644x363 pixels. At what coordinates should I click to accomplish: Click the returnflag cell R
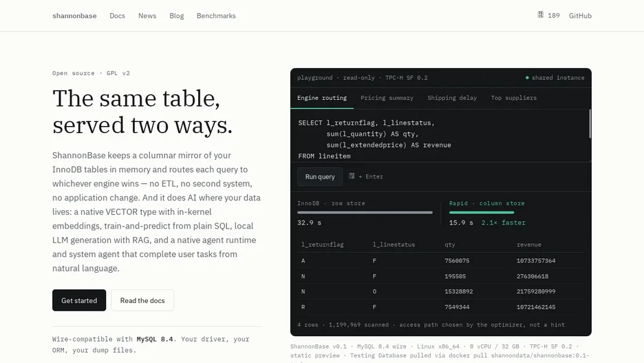pos(303,307)
